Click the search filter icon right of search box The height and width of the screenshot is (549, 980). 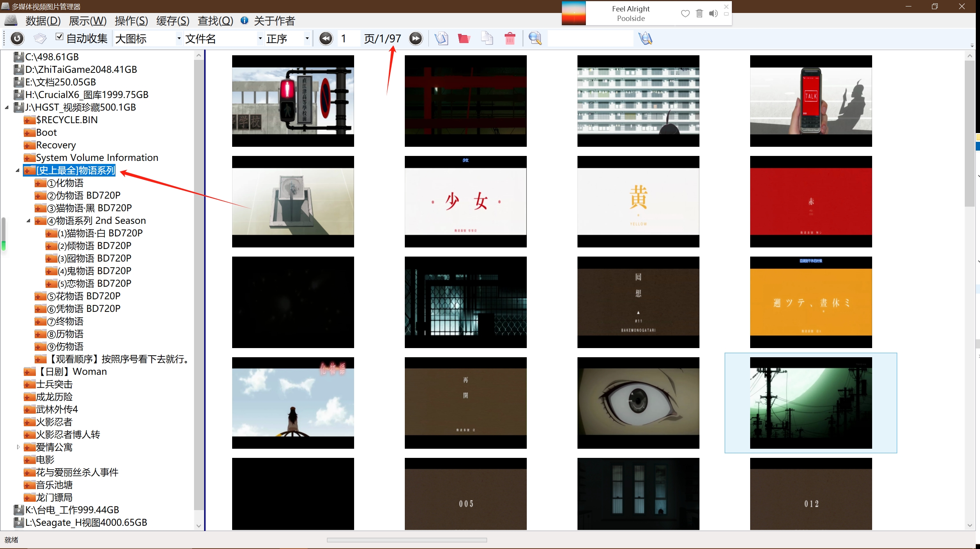coord(645,39)
